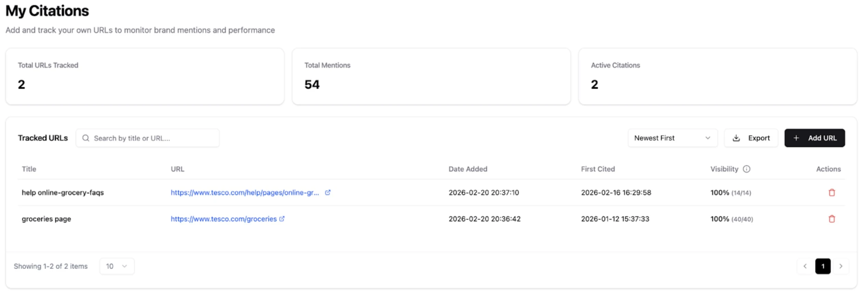Go to the previous page arrow
This screenshot has height=301, width=868.
(805, 266)
